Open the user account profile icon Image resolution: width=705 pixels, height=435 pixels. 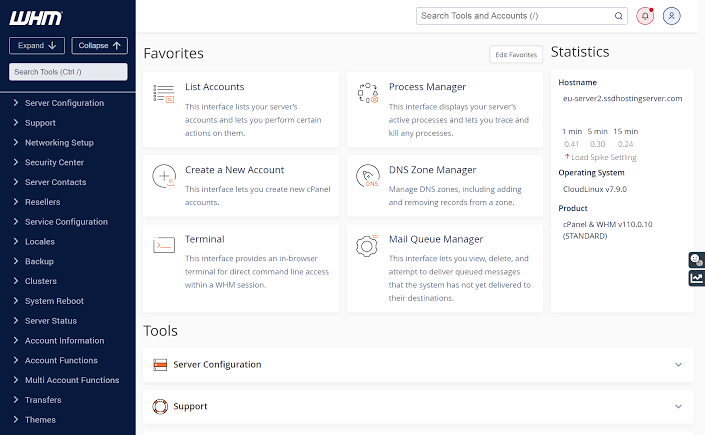(x=672, y=16)
